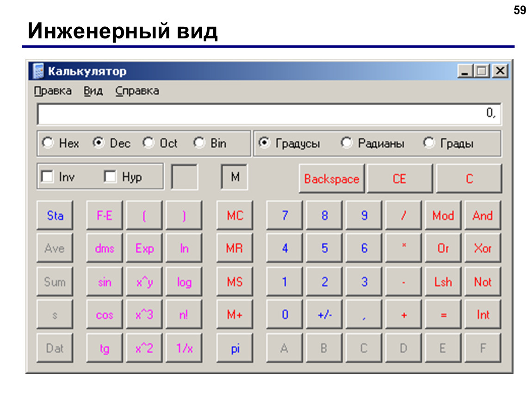
Task: Click the calculator display field
Action: pos(269,113)
